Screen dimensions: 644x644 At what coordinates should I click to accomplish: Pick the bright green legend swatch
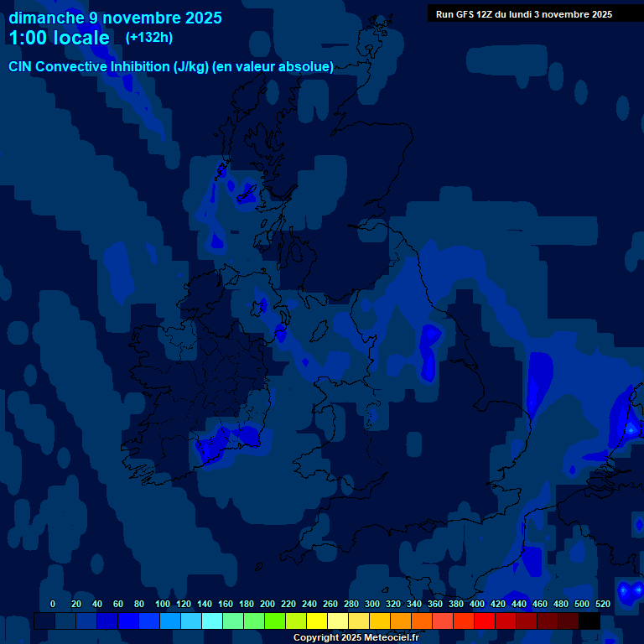[275, 621]
